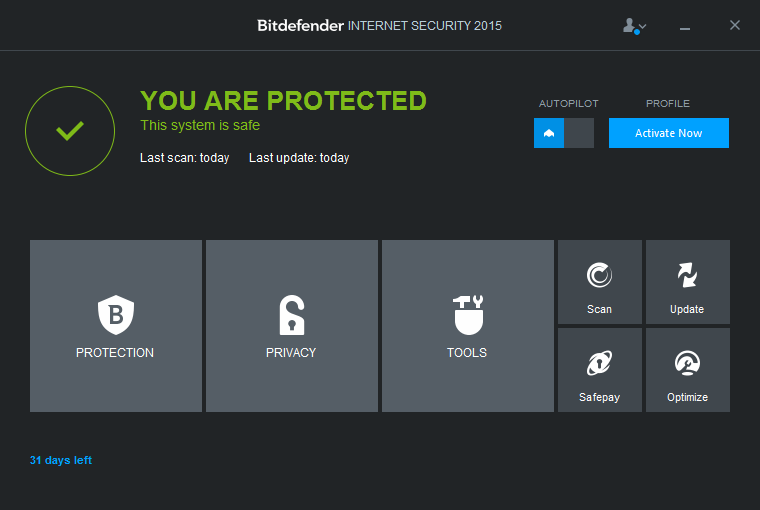Open the user account icon
Image resolution: width=760 pixels, height=510 pixels.
(630, 26)
